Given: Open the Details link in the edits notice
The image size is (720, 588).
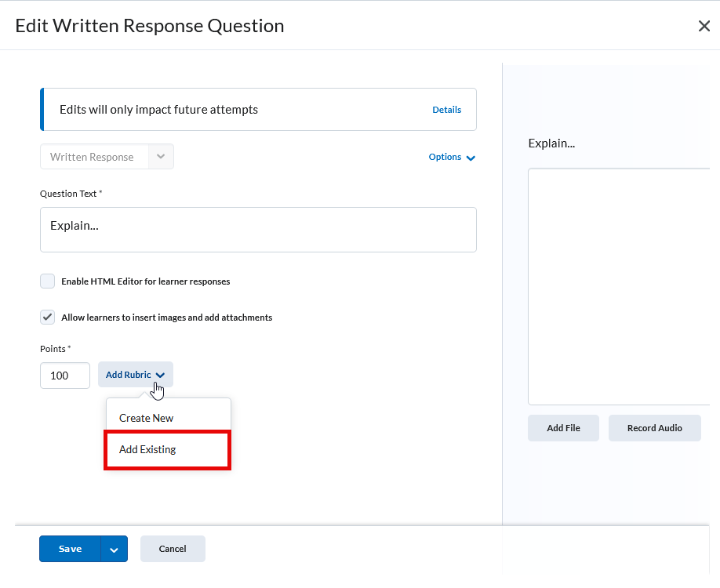Looking at the screenshot, I should (x=446, y=110).
